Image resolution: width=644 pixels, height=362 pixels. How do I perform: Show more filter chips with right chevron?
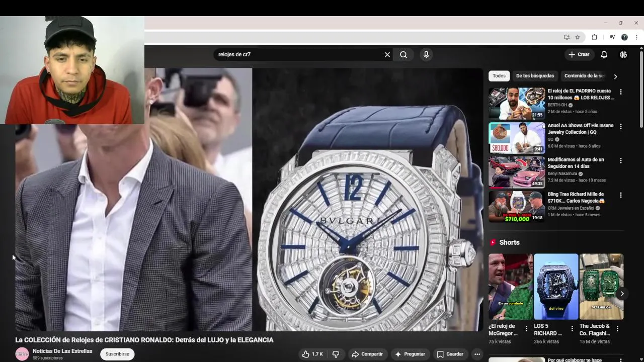pyautogui.click(x=615, y=76)
